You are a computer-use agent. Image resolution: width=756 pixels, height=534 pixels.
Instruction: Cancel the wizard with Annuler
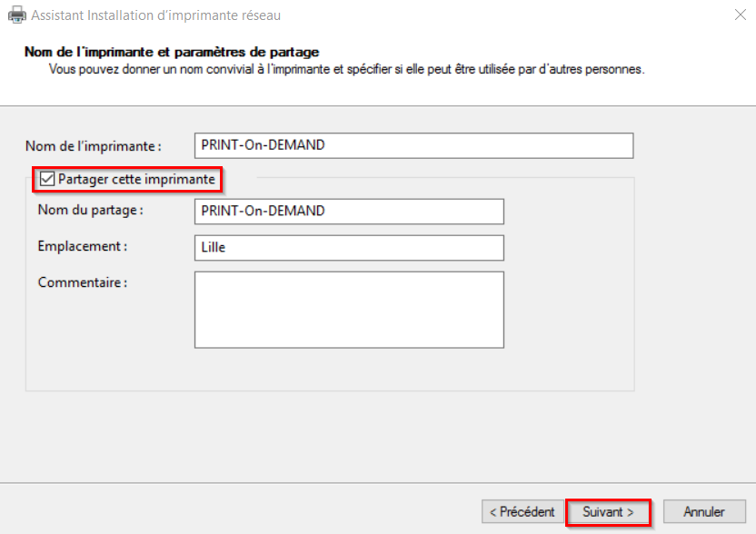pyautogui.click(x=704, y=512)
